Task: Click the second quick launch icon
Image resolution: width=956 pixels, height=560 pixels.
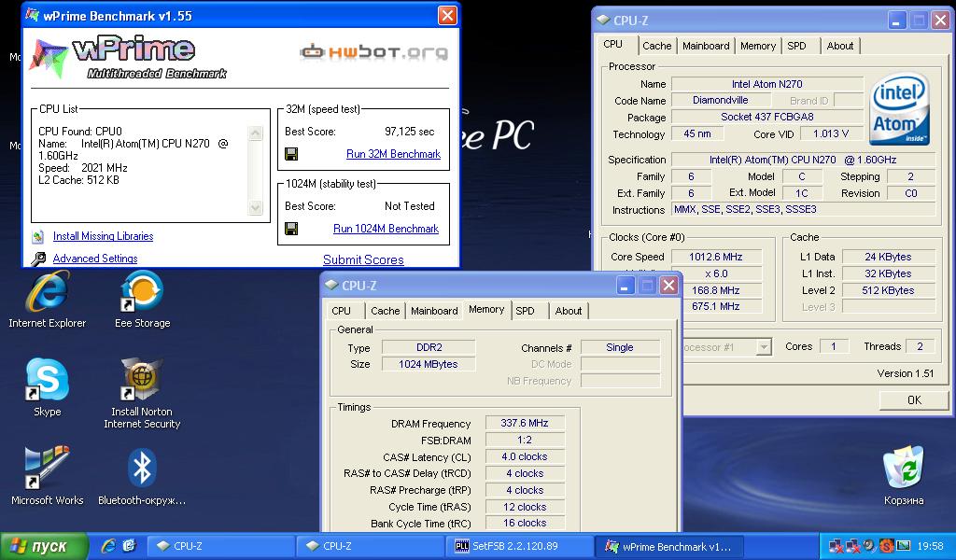Action: pyautogui.click(x=129, y=546)
